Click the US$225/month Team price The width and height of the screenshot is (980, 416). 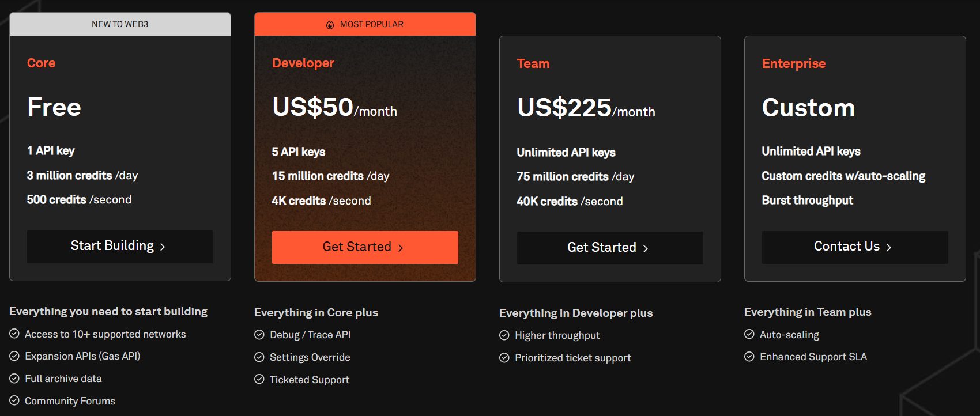point(586,108)
